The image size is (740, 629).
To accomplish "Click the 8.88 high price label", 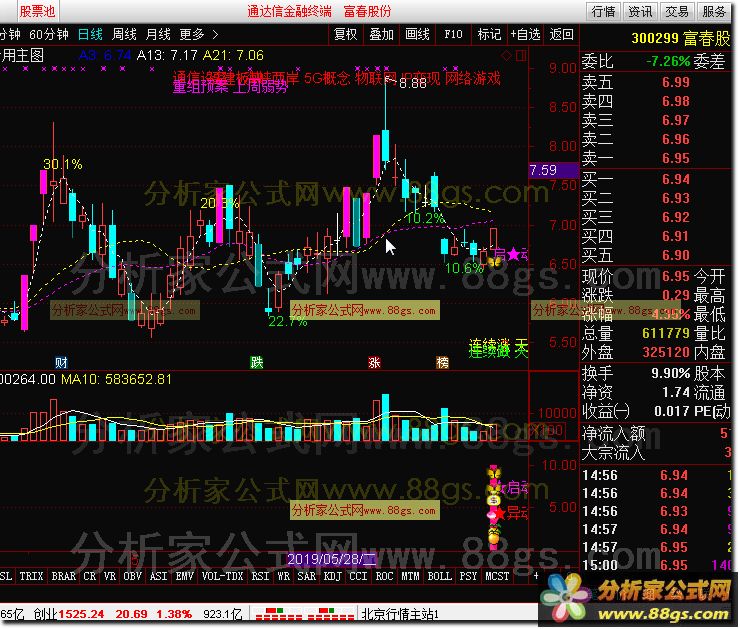I will pos(412,83).
